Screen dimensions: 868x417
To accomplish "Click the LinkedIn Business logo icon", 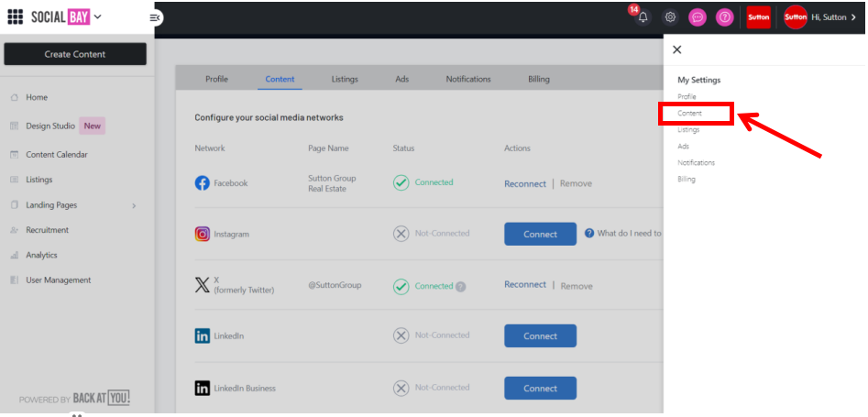I will point(202,389).
